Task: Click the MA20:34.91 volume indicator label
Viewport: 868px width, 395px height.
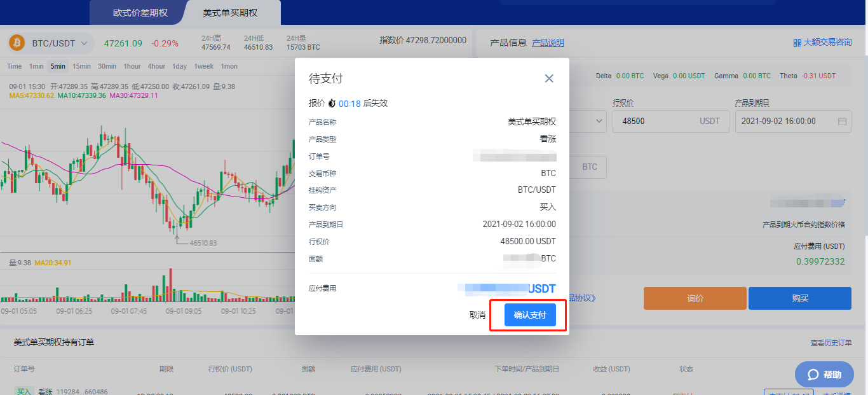Action: click(53, 263)
